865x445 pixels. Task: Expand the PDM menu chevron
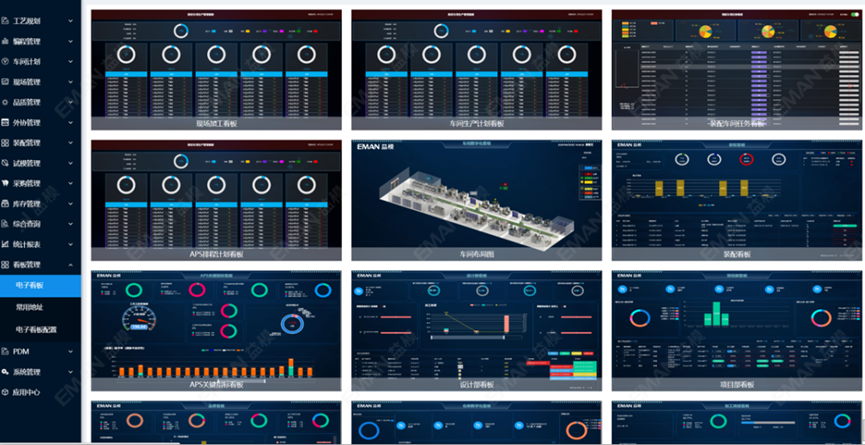pyautogui.click(x=73, y=352)
